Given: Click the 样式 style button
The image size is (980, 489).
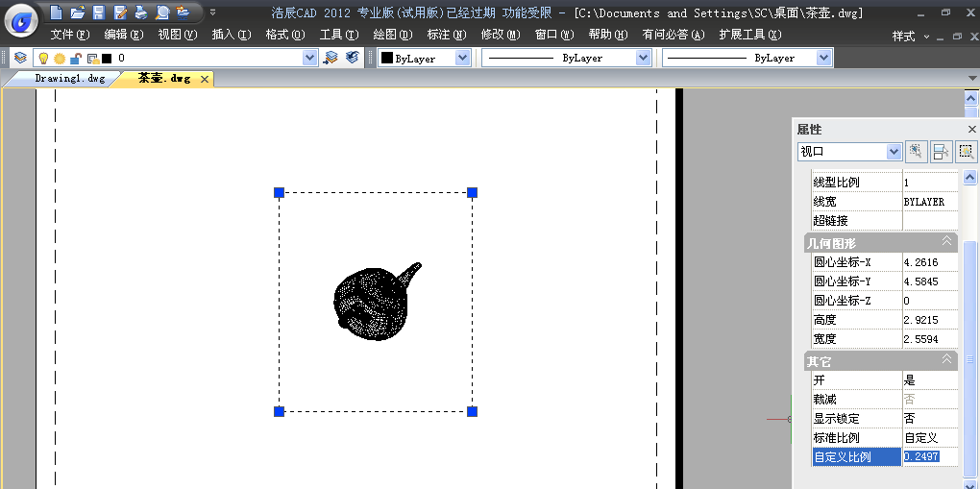Looking at the screenshot, I should click(x=903, y=36).
